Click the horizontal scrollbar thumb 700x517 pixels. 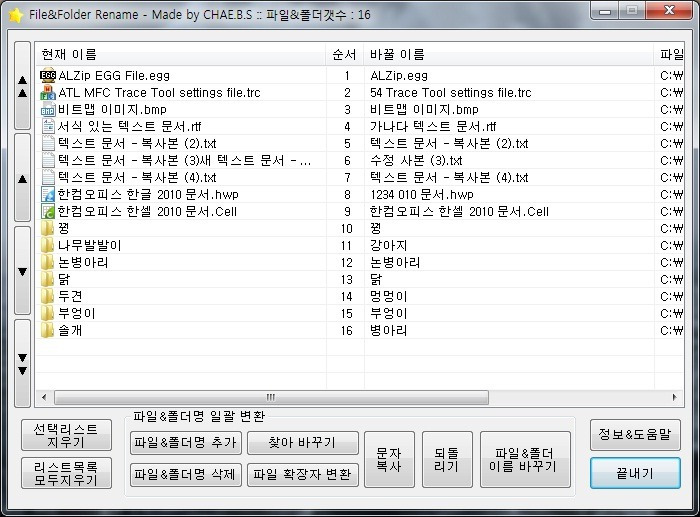271,397
